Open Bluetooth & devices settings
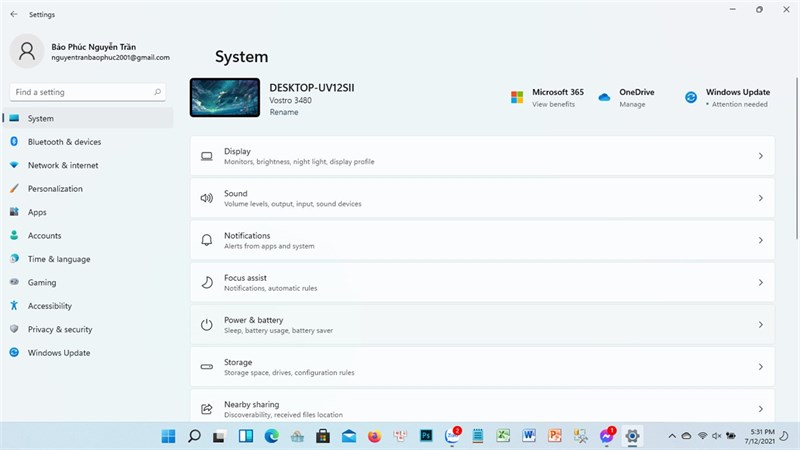Screen dimensions: 800x450 point(64,142)
